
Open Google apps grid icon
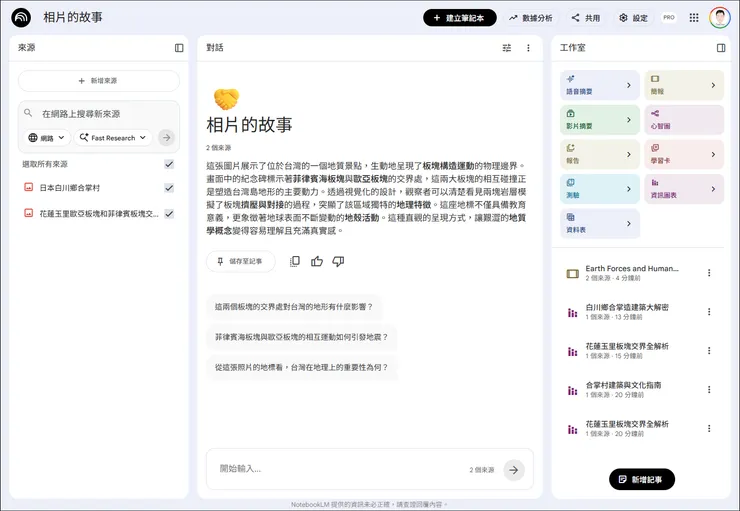click(694, 18)
